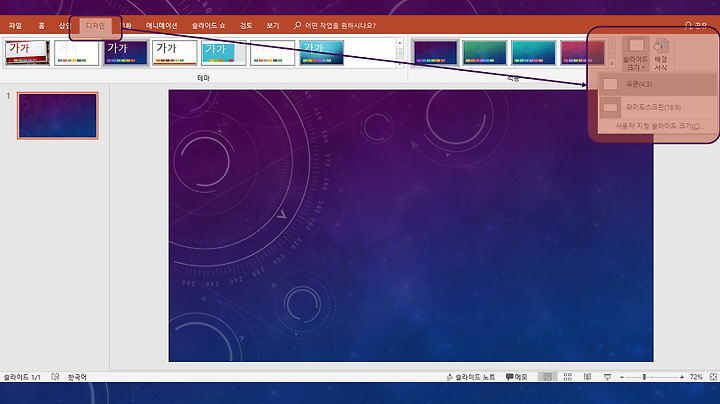Open the 애니메이션 (Animations) tab

(162, 26)
